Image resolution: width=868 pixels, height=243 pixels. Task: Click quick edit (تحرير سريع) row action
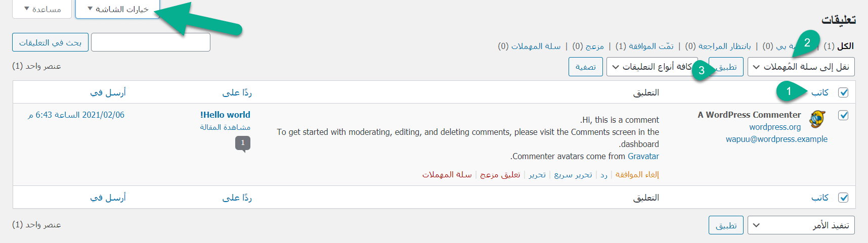tap(573, 174)
